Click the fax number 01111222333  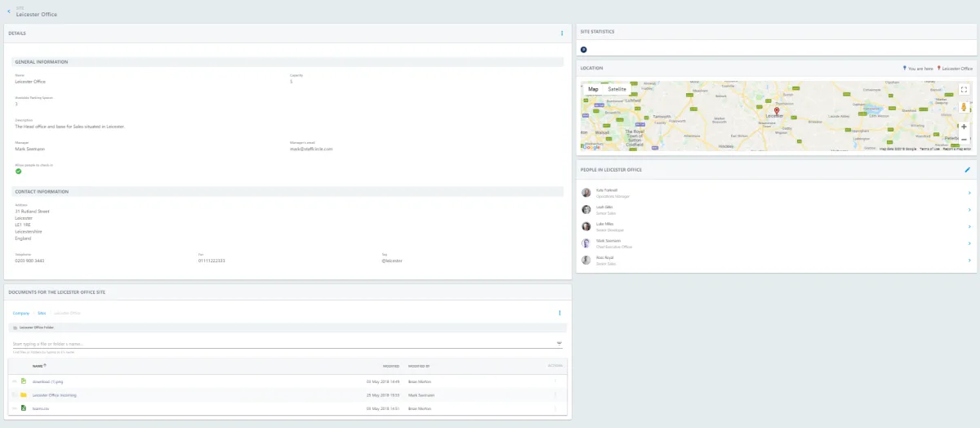[212, 261]
